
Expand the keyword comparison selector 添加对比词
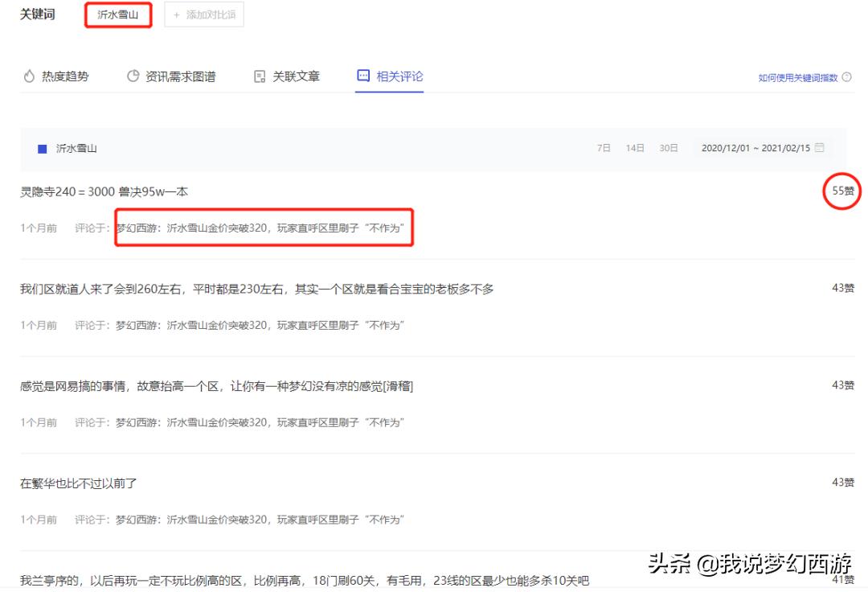(204, 14)
